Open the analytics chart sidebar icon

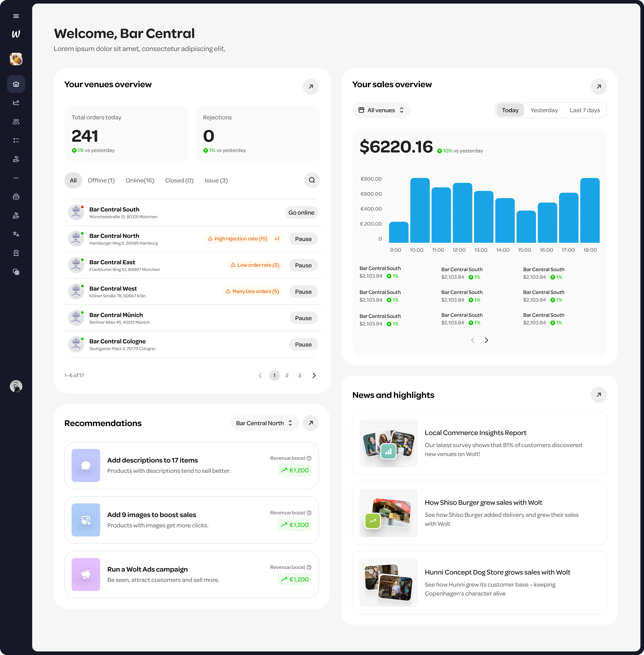click(x=16, y=103)
